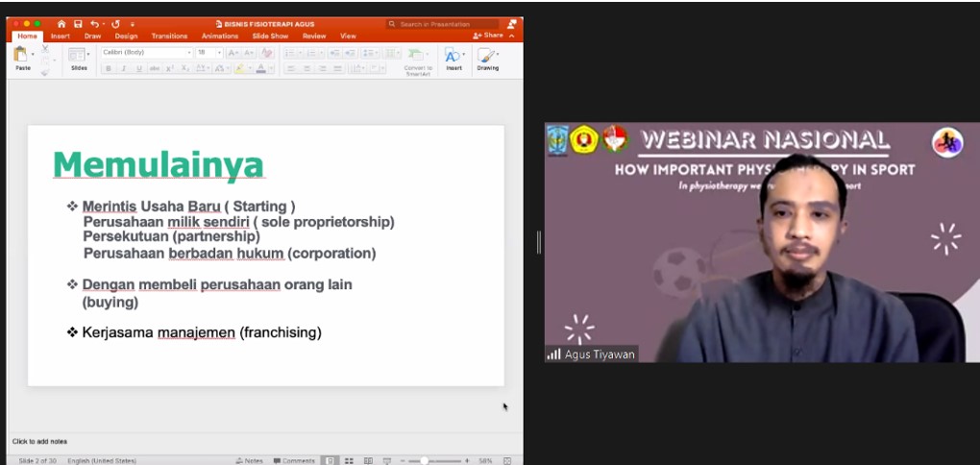Open the Drawing tools dropdown
This screenshot has width=980, height=465.
point(487,59)
